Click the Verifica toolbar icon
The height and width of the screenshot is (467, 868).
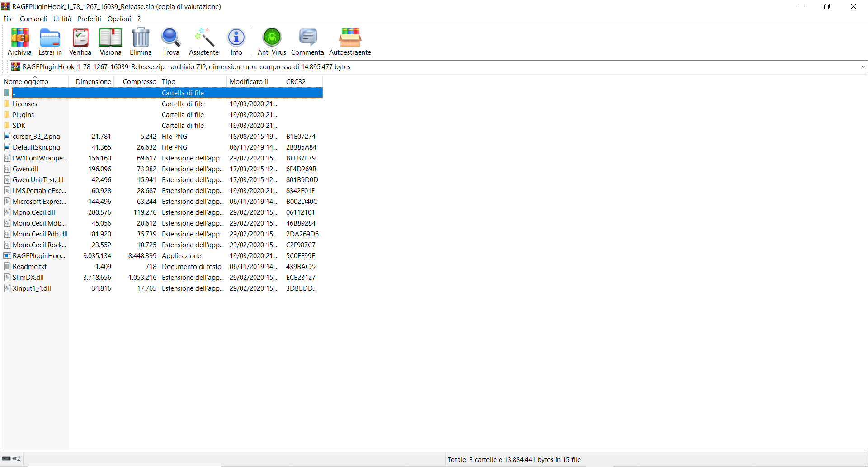pyautogui.click(x=80, y=38)
